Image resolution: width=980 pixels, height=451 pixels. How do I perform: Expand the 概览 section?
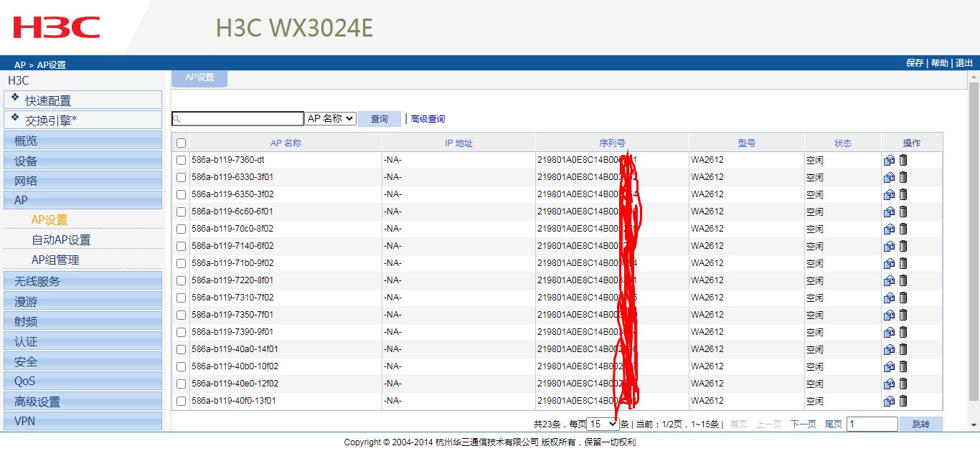pyautogui.click(x=83, y=141)
